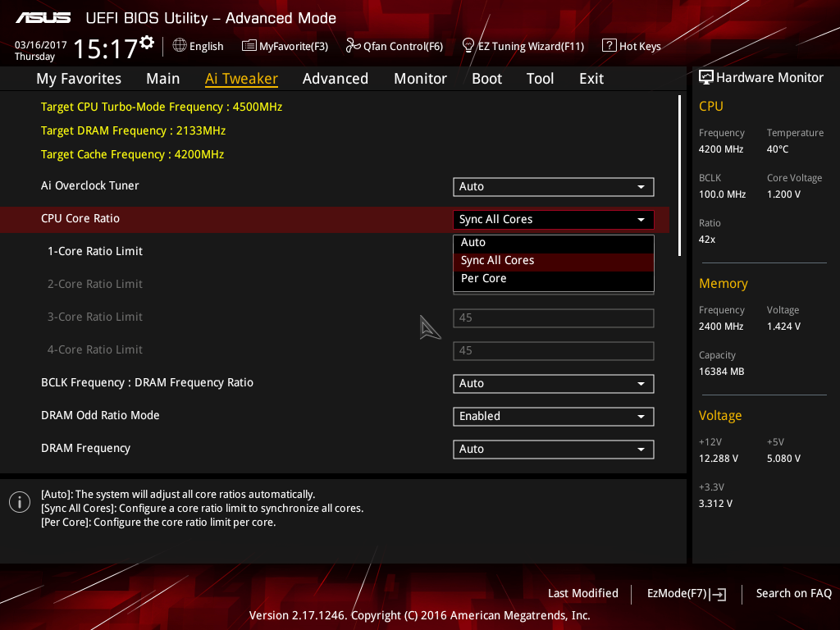The height and width of the screenshot is (630, 840).
Task: Click Target Cache Frequency 4200MHz text
Action: pos(132,154)
